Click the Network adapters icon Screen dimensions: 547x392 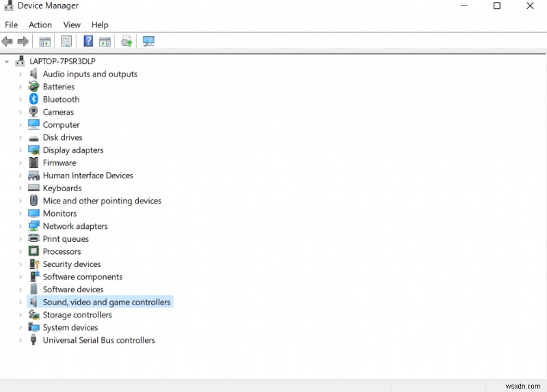(x=34, y=226)
